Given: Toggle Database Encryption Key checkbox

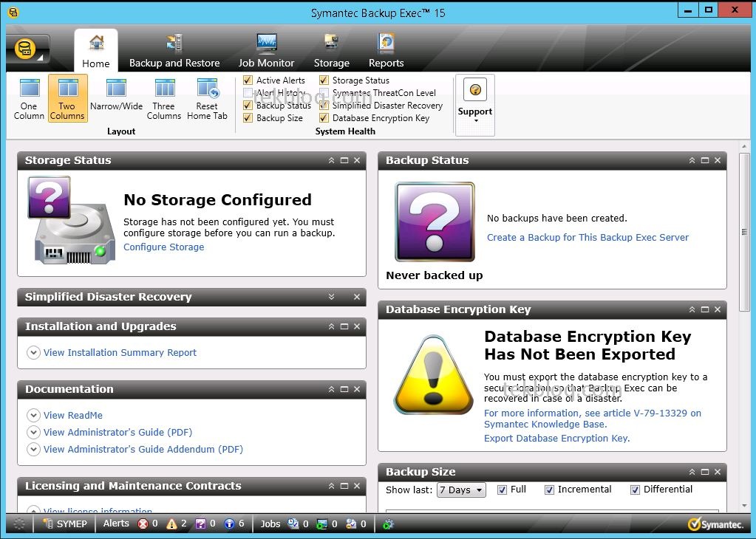Looking at the screenshot, I should (324, 117).
